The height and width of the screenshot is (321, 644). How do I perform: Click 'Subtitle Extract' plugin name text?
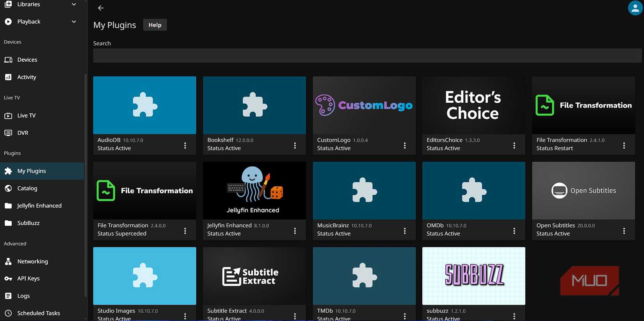tap(227, 311)
